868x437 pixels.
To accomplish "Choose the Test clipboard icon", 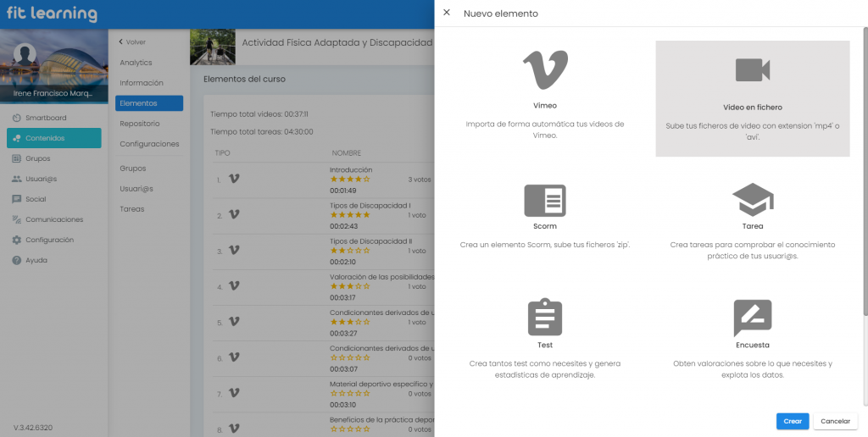I will coord(545,318).
